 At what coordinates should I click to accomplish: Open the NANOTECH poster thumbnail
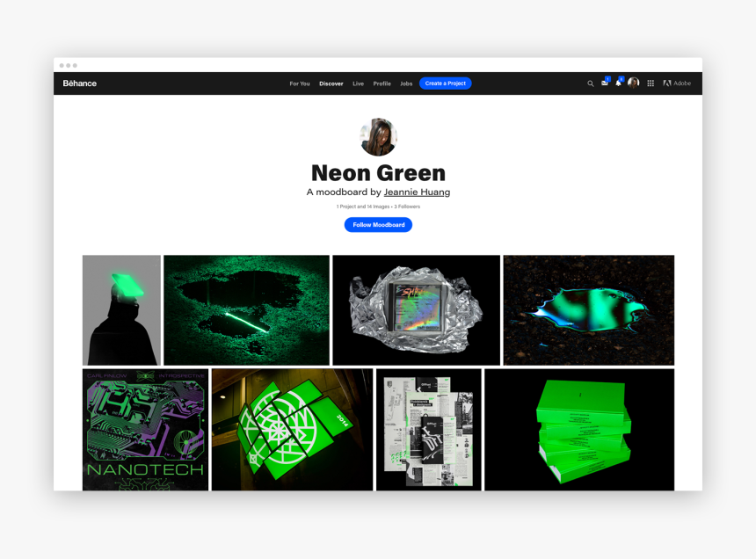pyautogui.click(x=145, y=430)
